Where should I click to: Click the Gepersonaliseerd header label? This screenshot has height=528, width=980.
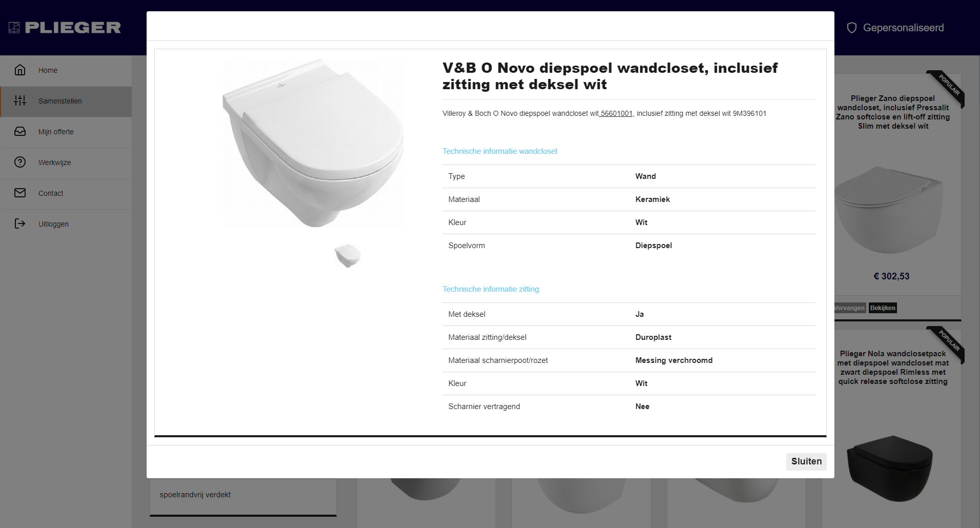903,28
